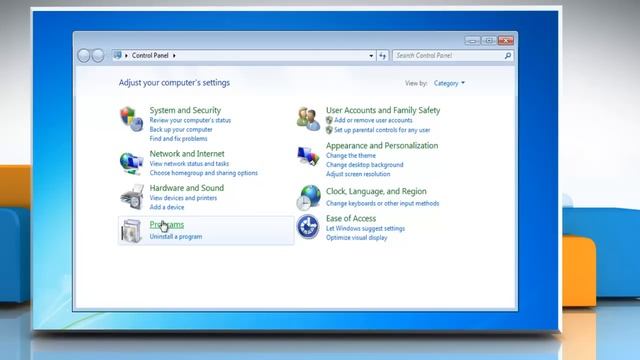Click Change keyboards or other input methods

382,203
